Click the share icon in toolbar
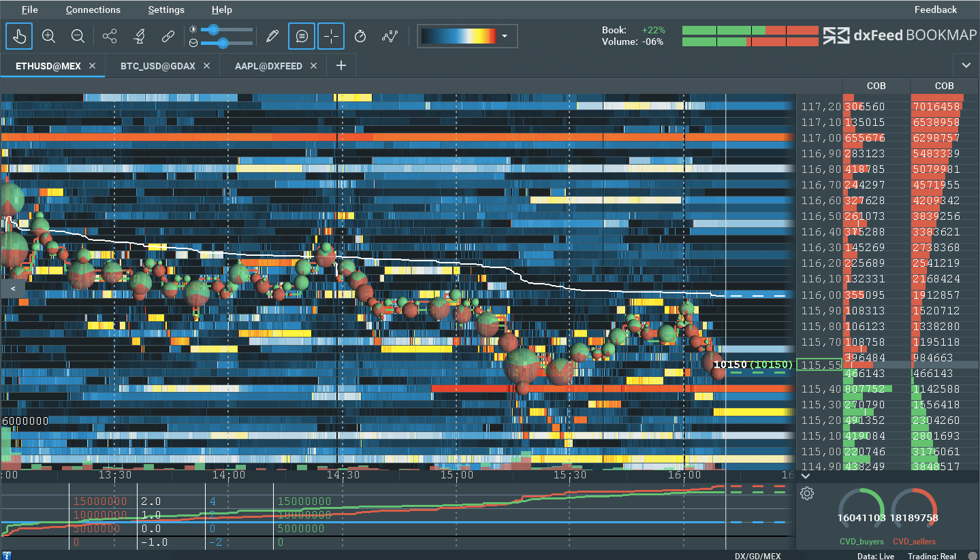Viewport: 980px width, 560px height. click(109, 36)
